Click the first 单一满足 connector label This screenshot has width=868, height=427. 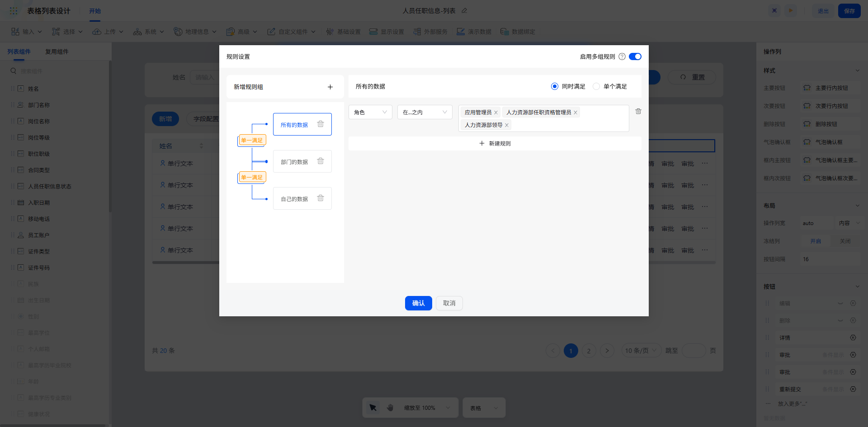click(252, 140)
